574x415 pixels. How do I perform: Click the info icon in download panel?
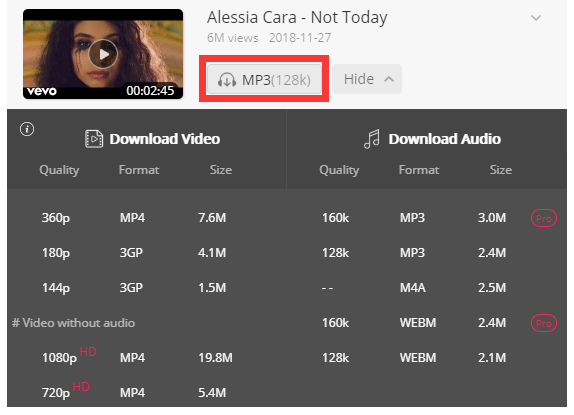pyautogui.click(x=27, y=129)
